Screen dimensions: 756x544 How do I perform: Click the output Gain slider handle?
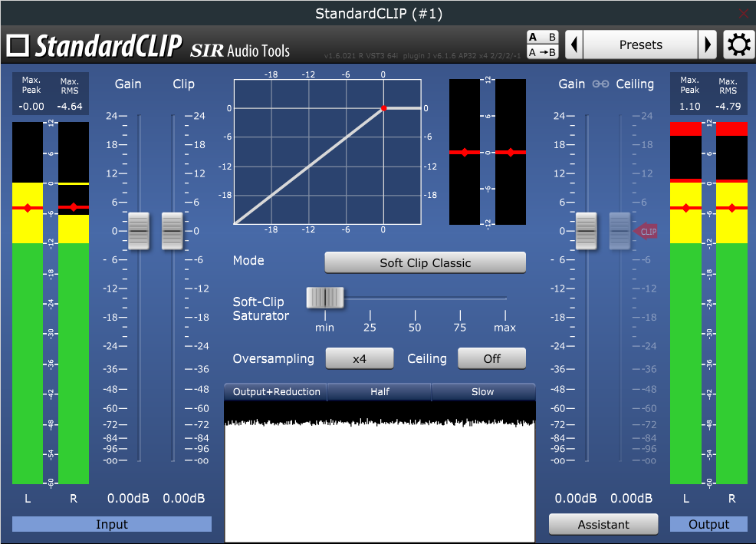pyautogui.click(x=587, y=231)
